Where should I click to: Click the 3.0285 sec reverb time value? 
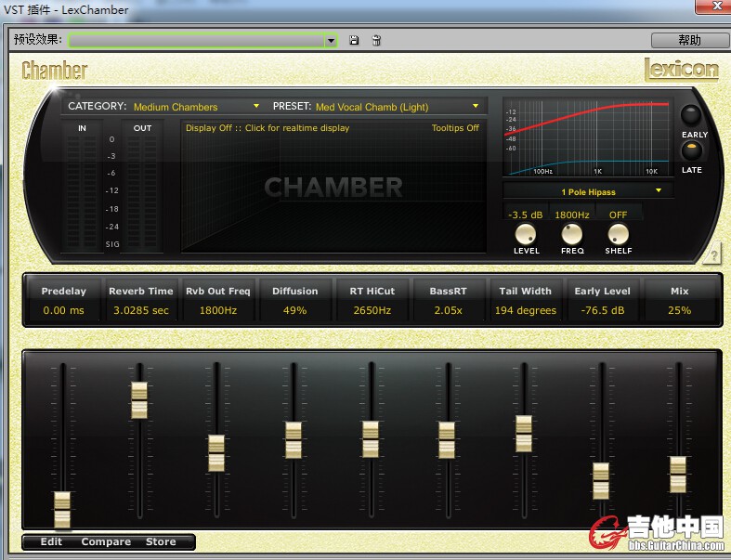[141, 310]
